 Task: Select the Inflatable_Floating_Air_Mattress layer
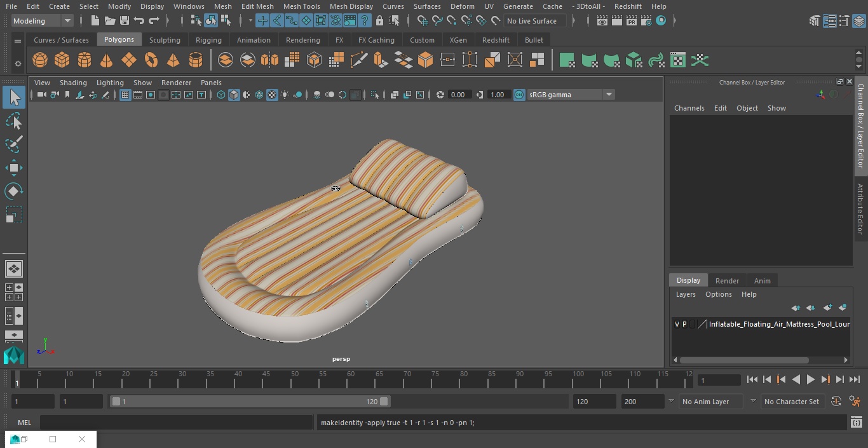point(779,324)
